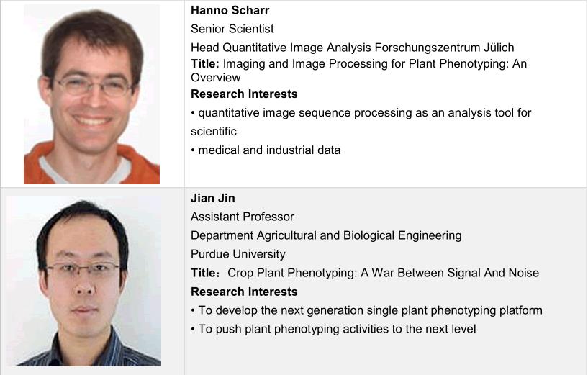Image resolution: width=588 pixels, height=375 pixels.
Task: Click the Imaging and Image Processing talk title
Action: coord(374,63)
